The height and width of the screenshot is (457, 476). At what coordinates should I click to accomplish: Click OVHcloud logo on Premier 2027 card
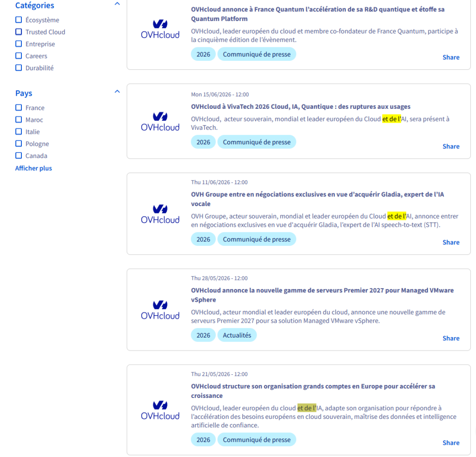click(x=160, y=310)
